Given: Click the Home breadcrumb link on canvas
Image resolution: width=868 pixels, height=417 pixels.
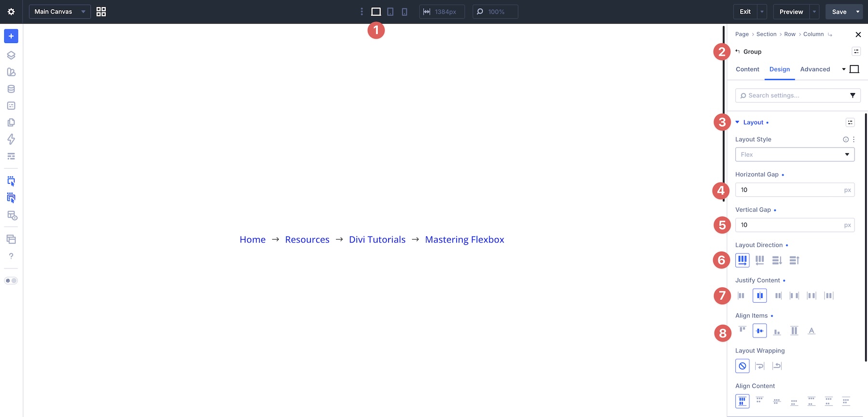Looking at the screenshot, I should (253, 240).
